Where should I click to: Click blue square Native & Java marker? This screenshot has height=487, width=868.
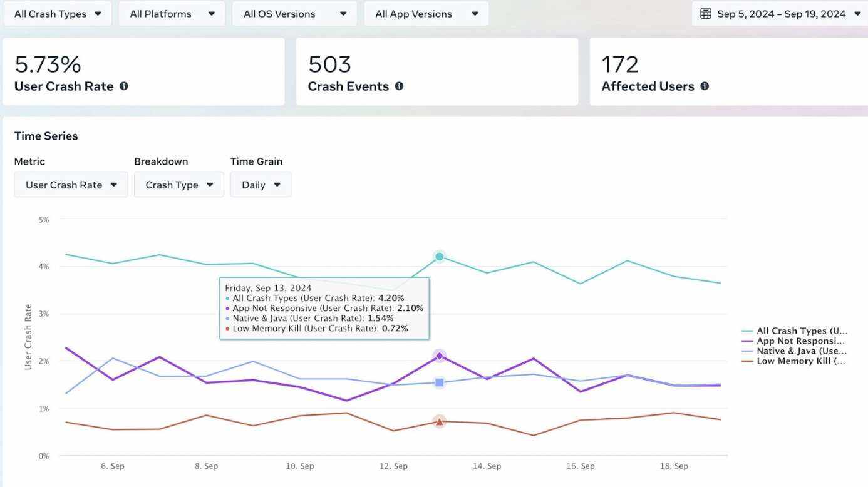point(439,382)
